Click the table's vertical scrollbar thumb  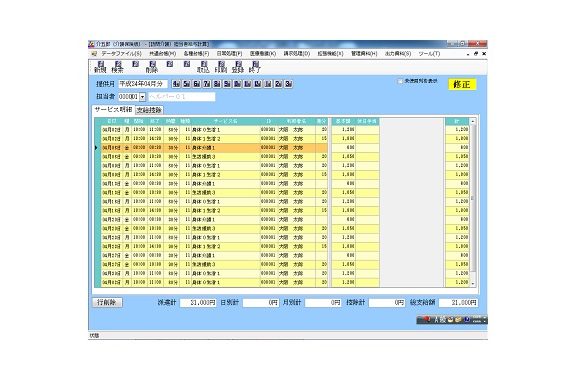[x=473, y=198]
